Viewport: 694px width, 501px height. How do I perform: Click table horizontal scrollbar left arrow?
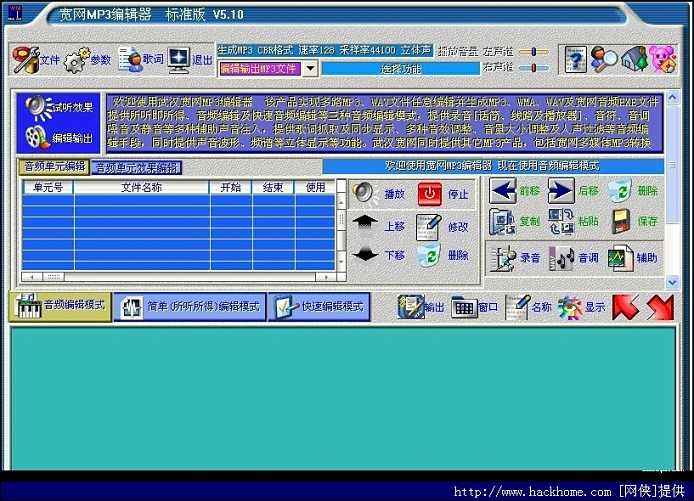[x=32, y=277]
